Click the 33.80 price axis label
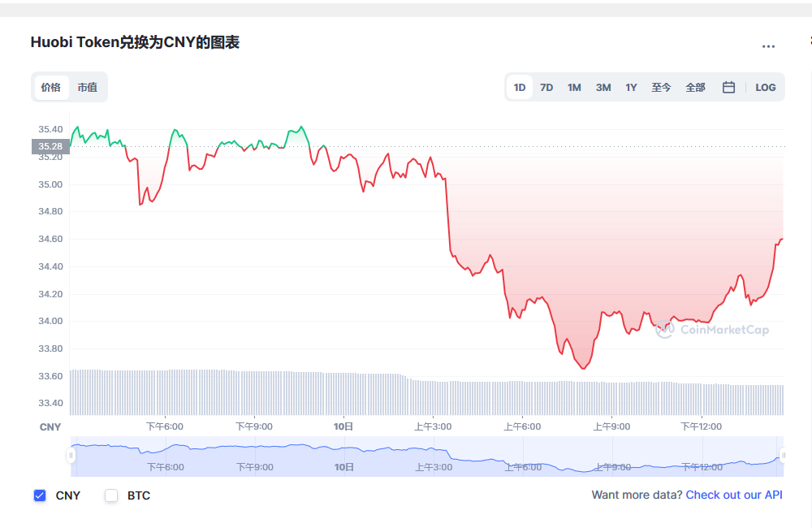This screenshot has width=812, height=528. tap(50, 348)
